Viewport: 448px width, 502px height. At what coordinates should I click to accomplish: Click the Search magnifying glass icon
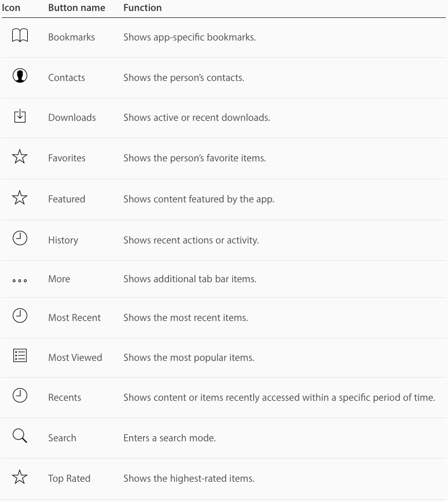(x=20, y=436)
